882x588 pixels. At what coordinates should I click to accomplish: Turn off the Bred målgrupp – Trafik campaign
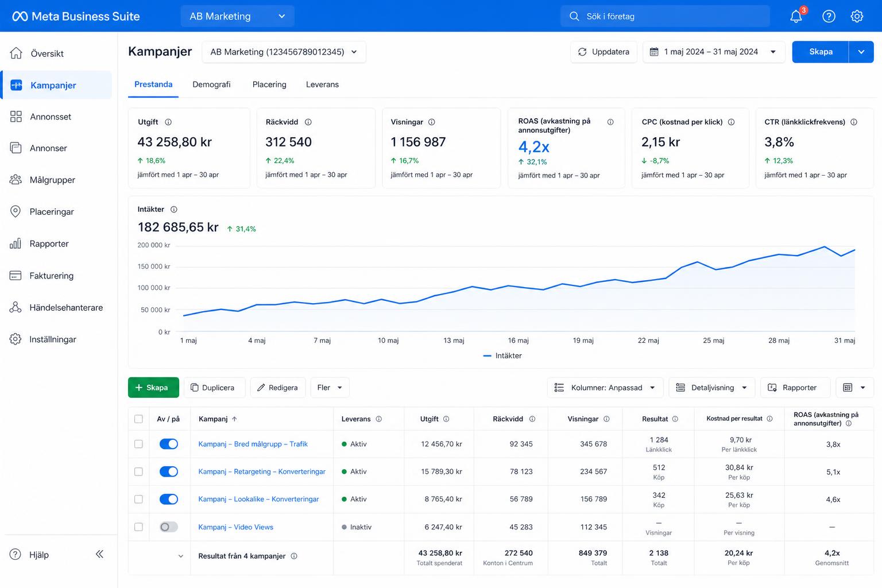(x=169, y=444)
